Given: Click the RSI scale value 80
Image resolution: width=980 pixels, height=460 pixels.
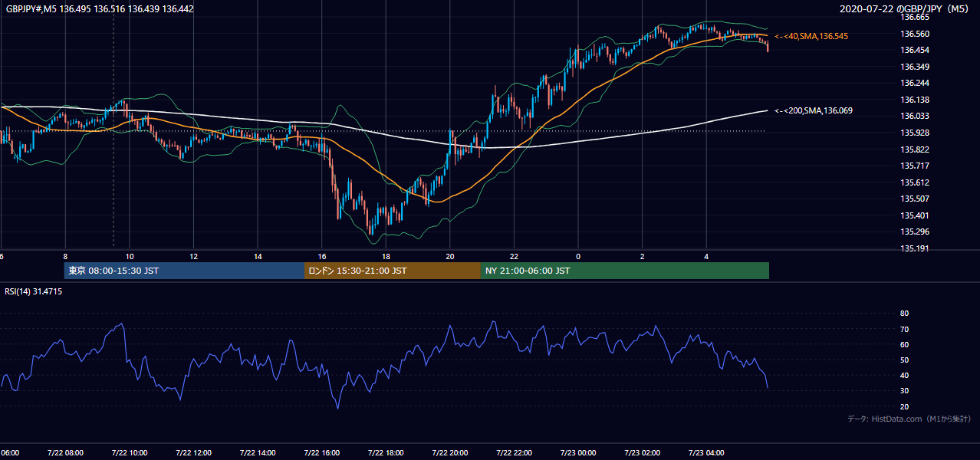Looking at the screenshot, I should pos(904,314).
